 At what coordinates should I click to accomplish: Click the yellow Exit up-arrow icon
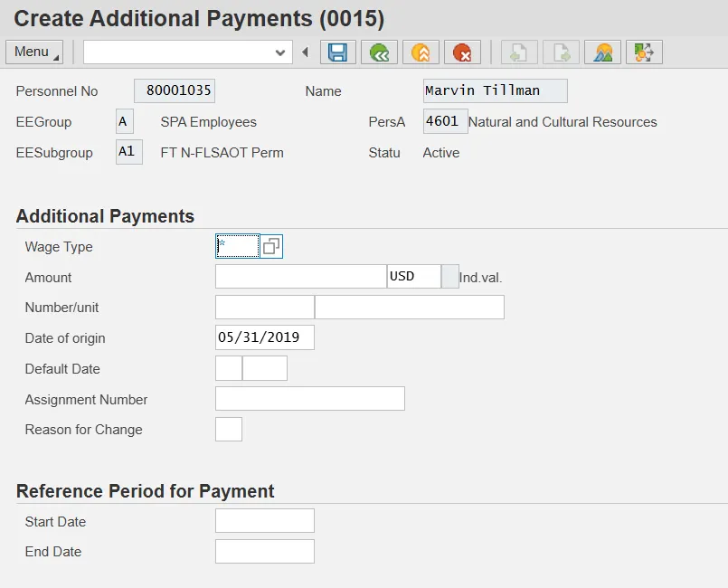point(421,52)
